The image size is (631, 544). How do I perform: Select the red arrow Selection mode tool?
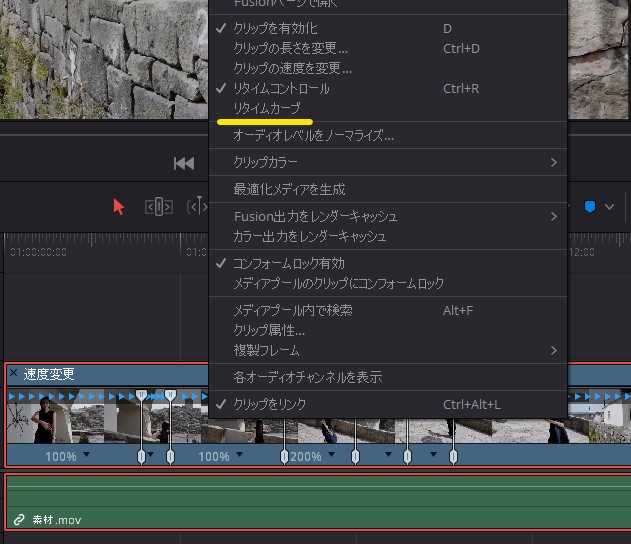tap(118, 207)
